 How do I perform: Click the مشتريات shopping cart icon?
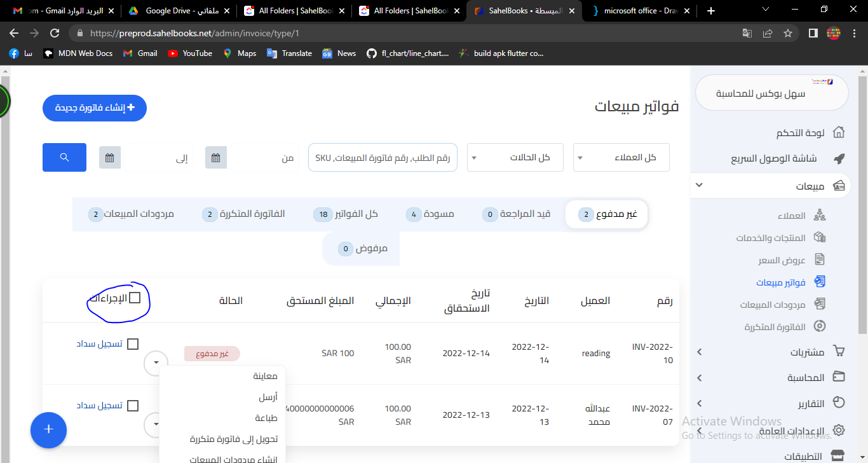click(839, 352)
